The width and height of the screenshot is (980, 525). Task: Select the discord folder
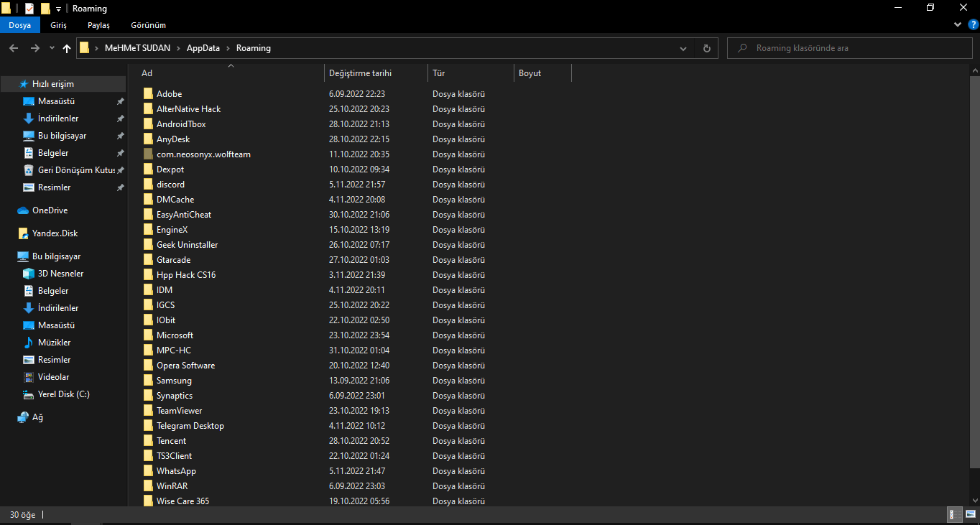[x=170, y=185]
